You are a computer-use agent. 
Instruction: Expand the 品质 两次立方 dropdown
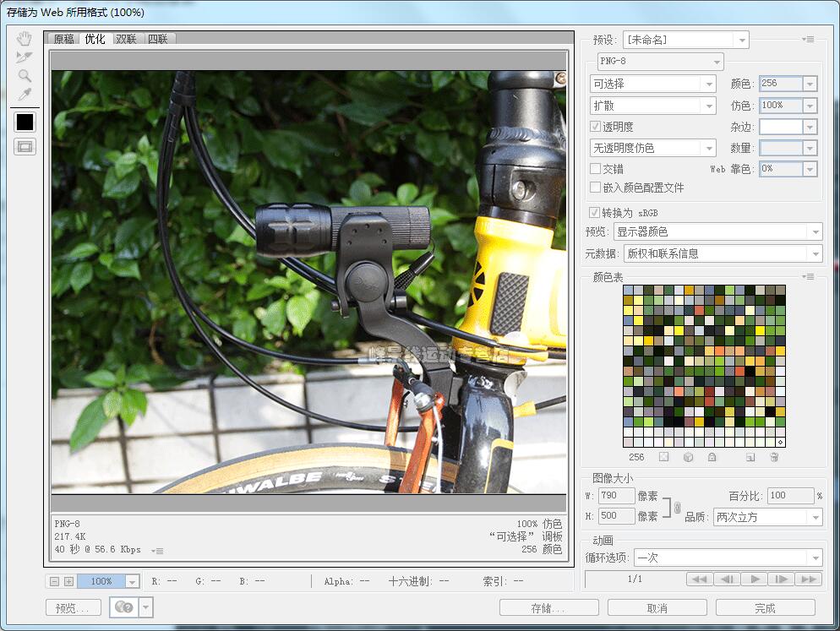[767, 517]
